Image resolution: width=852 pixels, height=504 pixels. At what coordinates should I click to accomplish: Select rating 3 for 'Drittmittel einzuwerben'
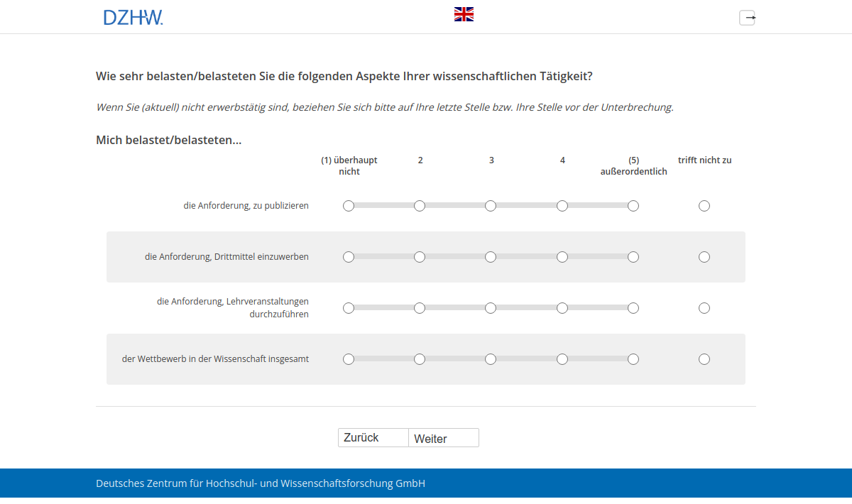(x=491, y=257)
